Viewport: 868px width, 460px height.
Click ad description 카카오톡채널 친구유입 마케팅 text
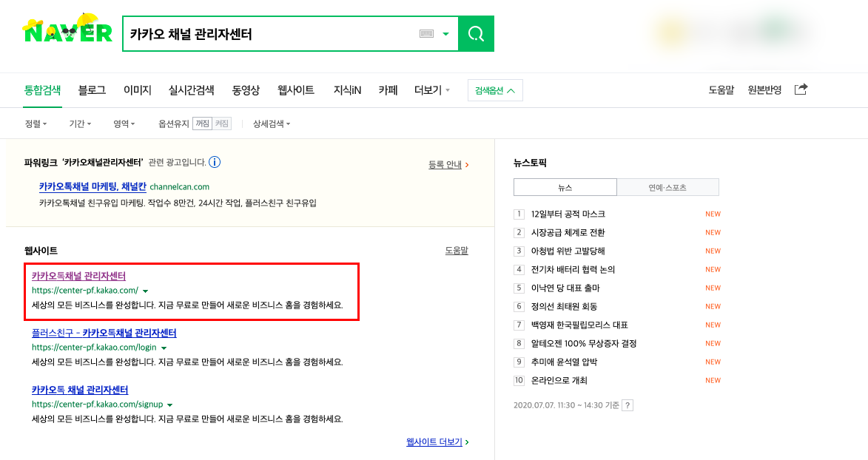(178, 203)
